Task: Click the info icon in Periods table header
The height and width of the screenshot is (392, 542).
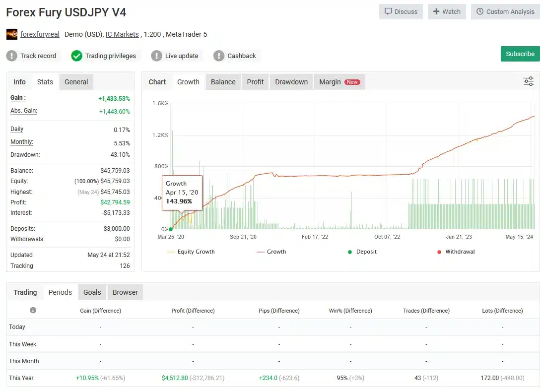Action: (x=33, y=311)
